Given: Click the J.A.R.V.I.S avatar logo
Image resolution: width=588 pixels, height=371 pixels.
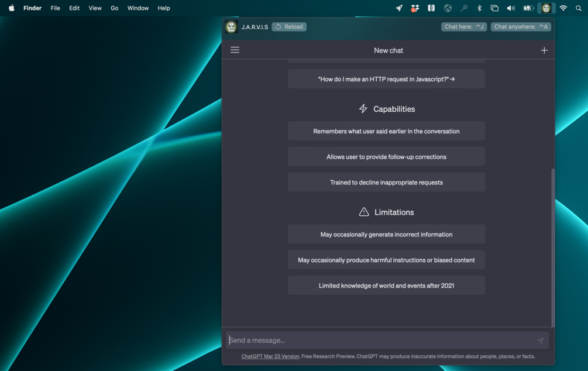Looking at the screenshot, I should [231, 27].
